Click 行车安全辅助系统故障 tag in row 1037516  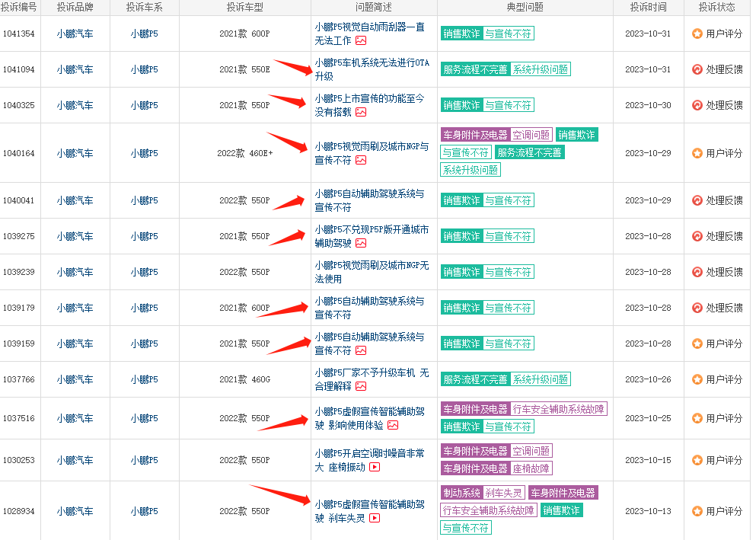[x=558, y=409]
